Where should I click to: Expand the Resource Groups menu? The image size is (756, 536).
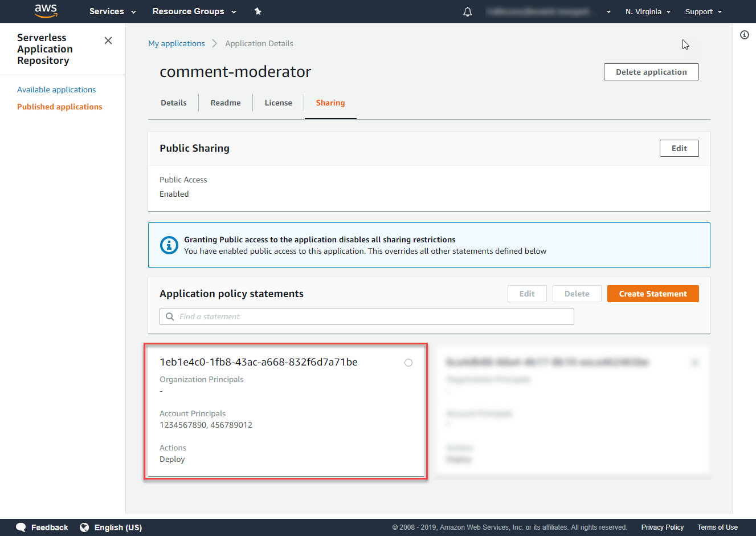point(194,11)
